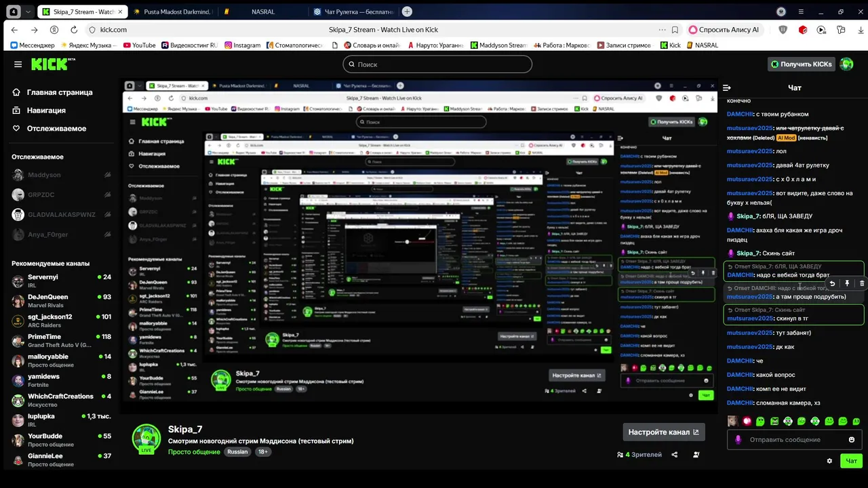Delete the hovered chat message

click(862, 283)
